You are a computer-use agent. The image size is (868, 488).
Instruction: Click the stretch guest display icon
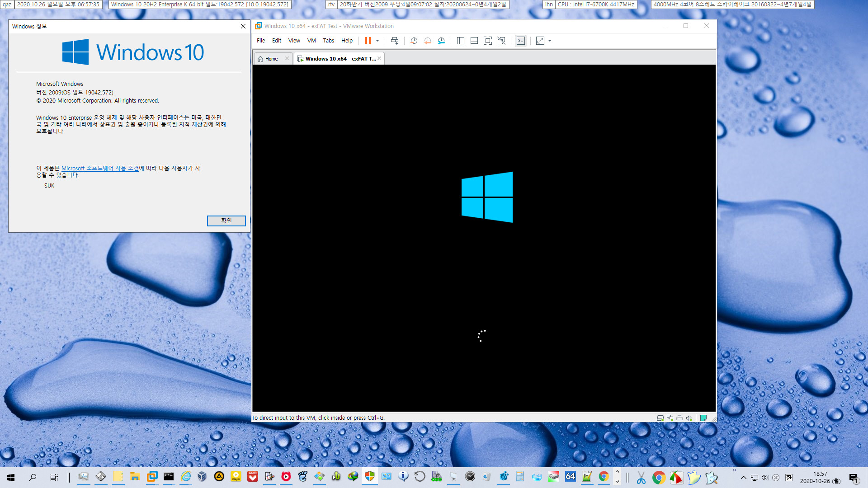point(540,41)
